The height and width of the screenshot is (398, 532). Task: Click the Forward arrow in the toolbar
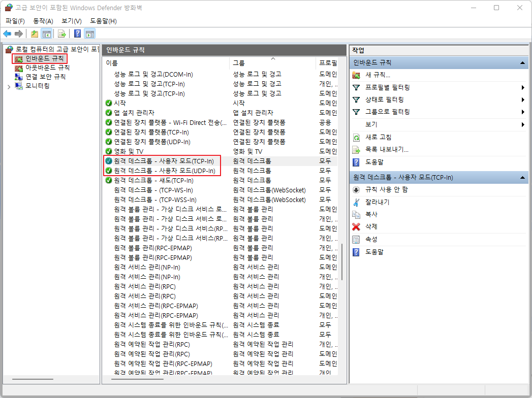(19, 34)
